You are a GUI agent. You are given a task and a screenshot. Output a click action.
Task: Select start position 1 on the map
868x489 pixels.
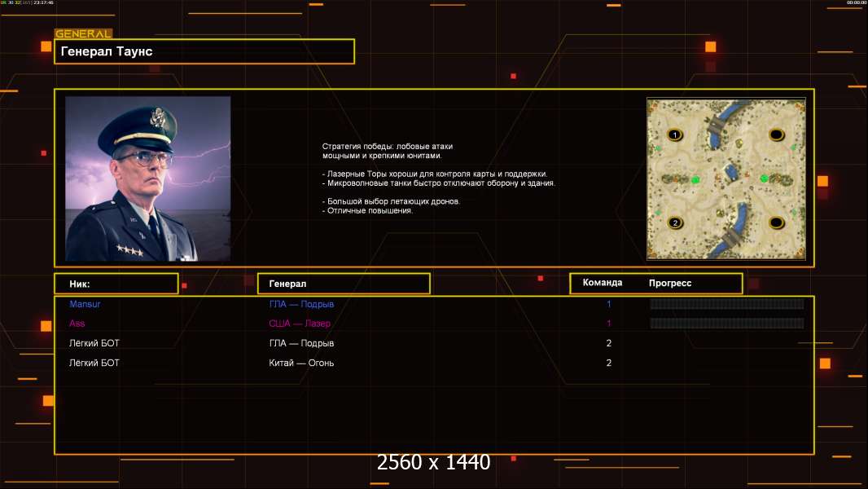(x=675, y=134)
